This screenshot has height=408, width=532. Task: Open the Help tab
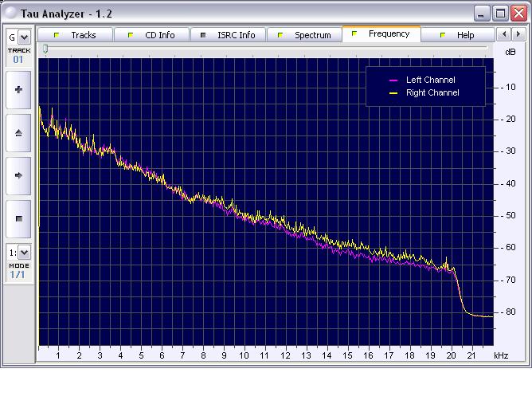(x=458, y=35)
